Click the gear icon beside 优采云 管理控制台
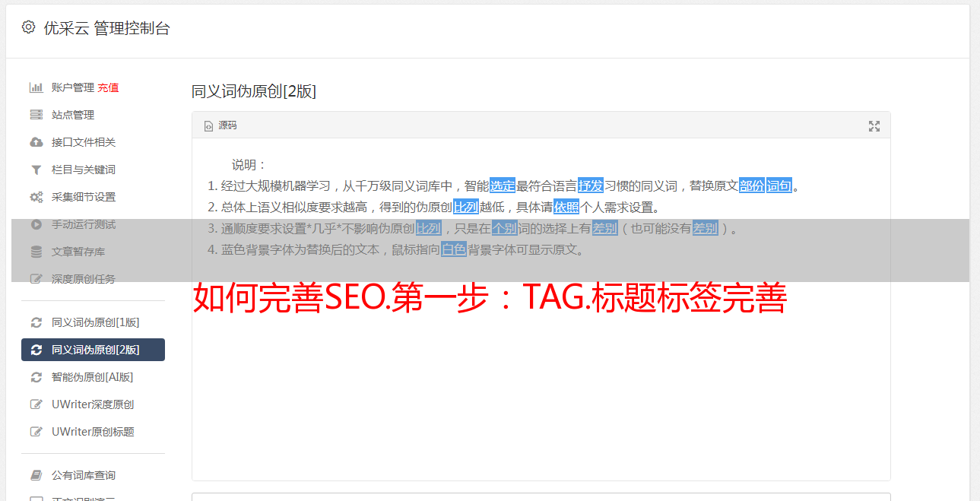The height and width of the screenshot is (501, 980). (28, 27)
